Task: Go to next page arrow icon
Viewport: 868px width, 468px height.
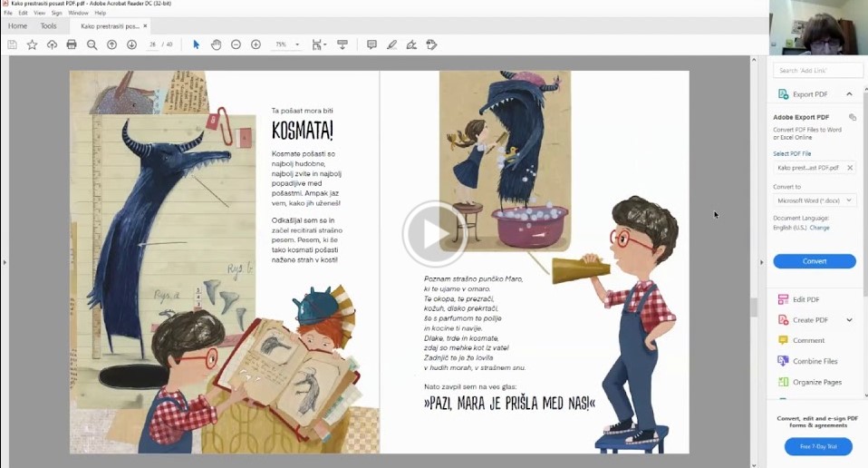Action: point(131,44)
